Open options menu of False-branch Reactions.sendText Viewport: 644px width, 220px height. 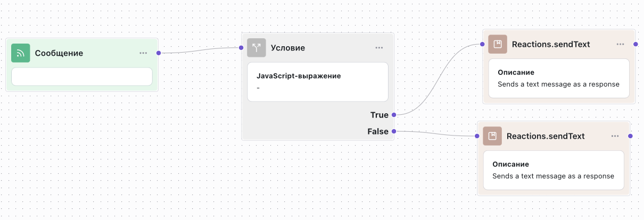coord(615,136)
